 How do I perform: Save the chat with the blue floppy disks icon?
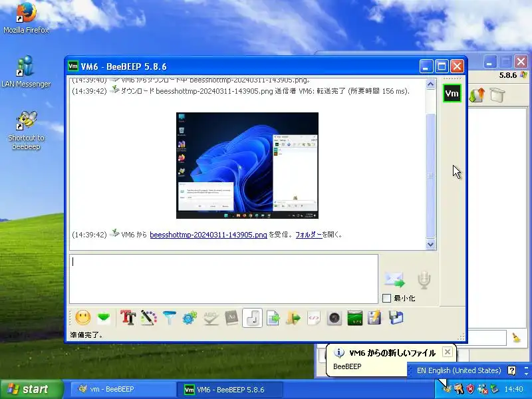[396, 319]
